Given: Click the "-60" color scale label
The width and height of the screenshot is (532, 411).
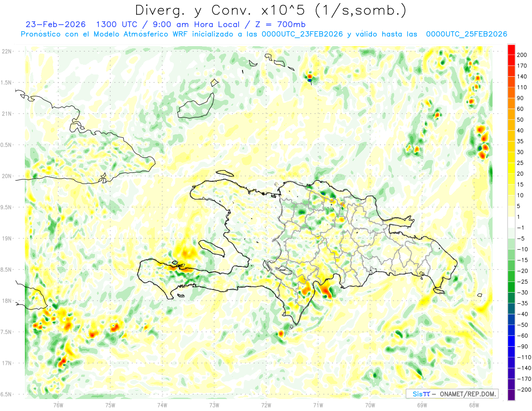Looking at the screenshot, I should [523, 336].
